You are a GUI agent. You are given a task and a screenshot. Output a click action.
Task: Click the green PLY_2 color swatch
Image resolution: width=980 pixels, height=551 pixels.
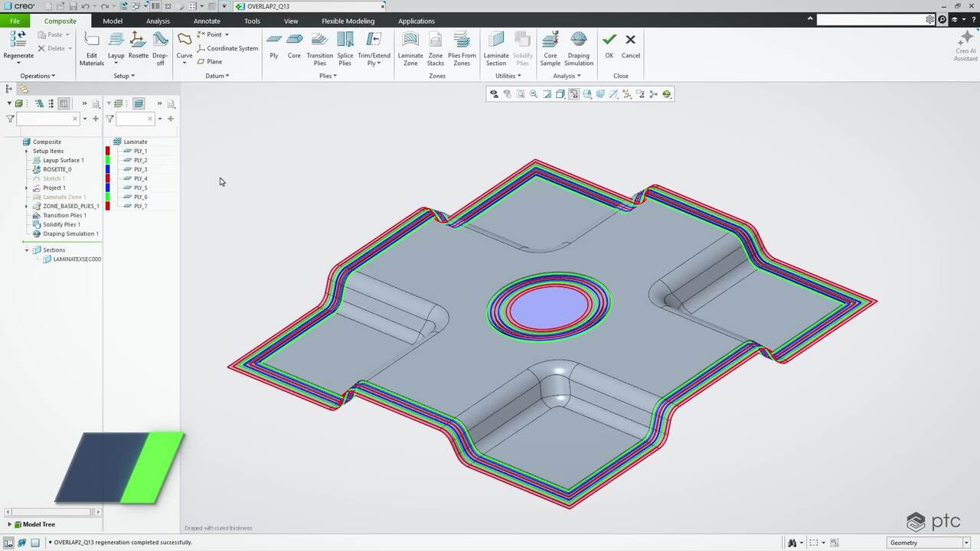pyautogui.click(x=108, y=160)
